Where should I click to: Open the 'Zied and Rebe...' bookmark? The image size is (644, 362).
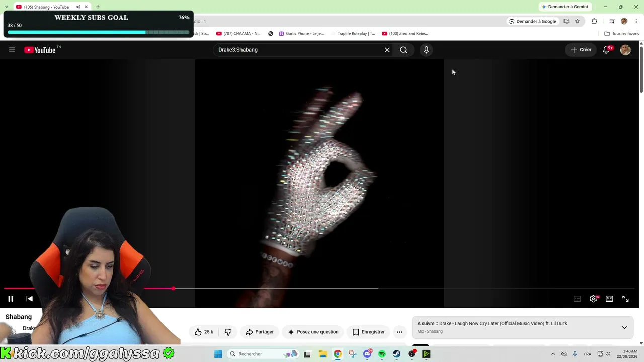pos(405,34)
